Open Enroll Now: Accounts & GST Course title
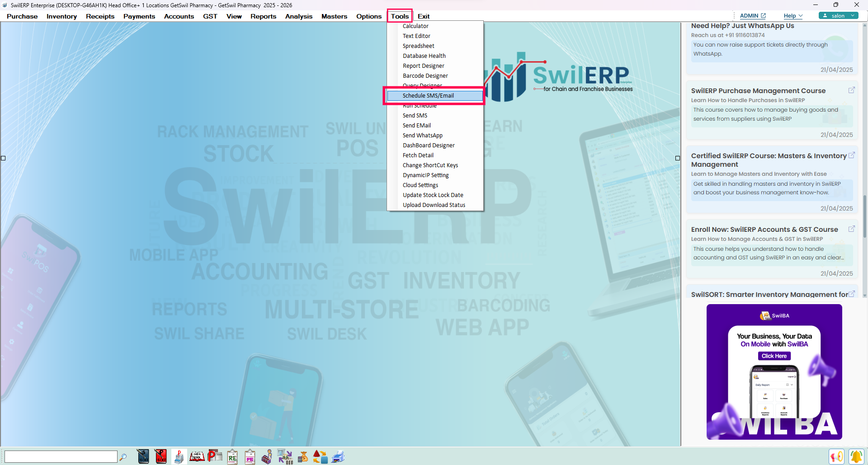Image resolution: width=868 pixels, height=465 pixels. click(x=764, y=230)
